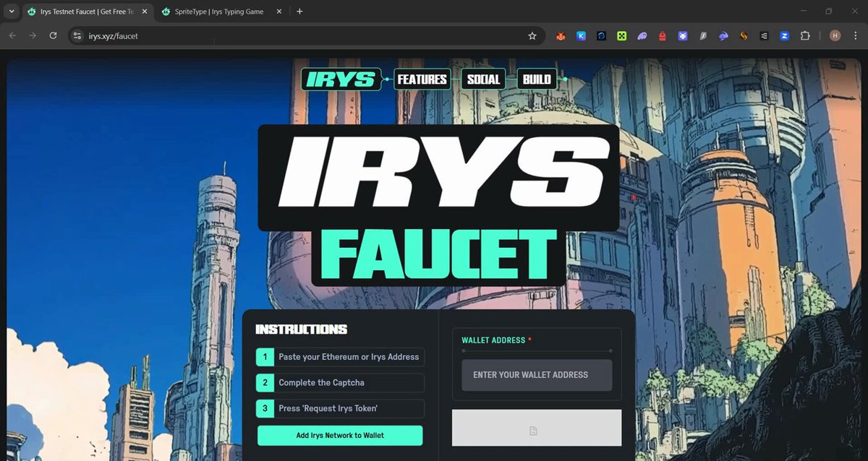Open the orange S swirl extension icon
The height and width of the screenshot is (461, 868).
(x=744, y=35)
